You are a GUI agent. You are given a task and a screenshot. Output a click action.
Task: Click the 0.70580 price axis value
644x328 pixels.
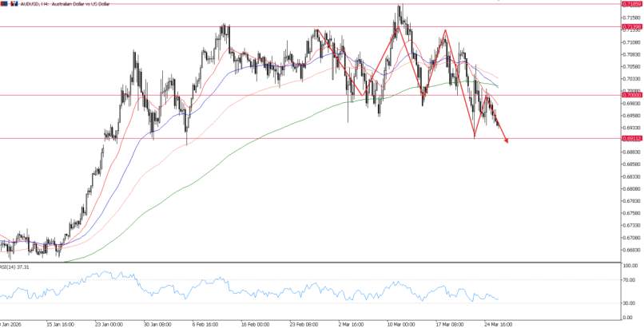[x=633, y=66]
